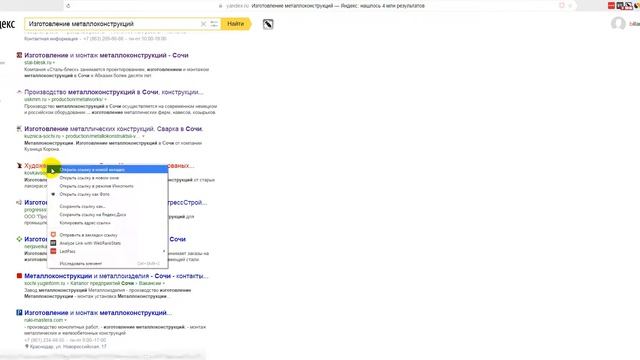Choose open link in Incognito mode
The width and height of the screenshot is (640, 360).
pos(108,186)
